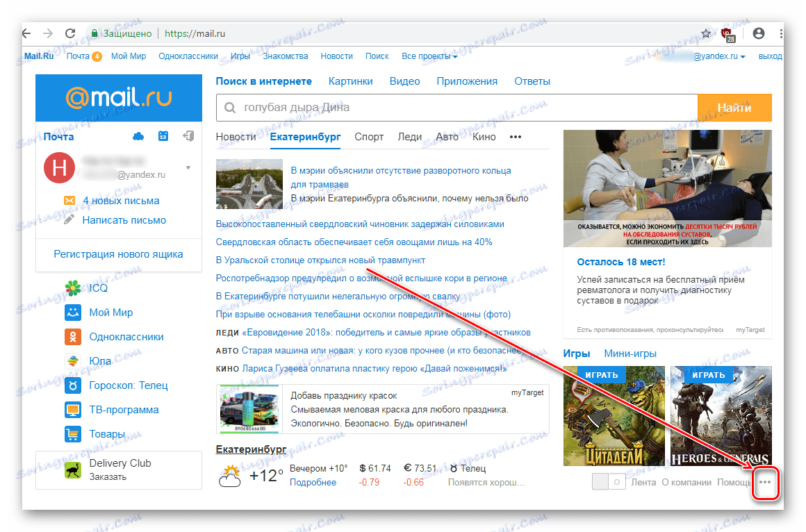Image resolution: width=806 pixels, height=532 pixels.
Task: Click Регистрация нового ящика link
Action: pyautogui.click(x=118, y=254)
